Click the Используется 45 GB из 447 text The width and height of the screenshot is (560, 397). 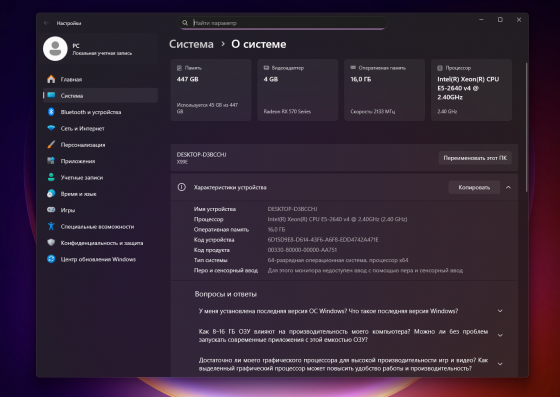point(207,108)
